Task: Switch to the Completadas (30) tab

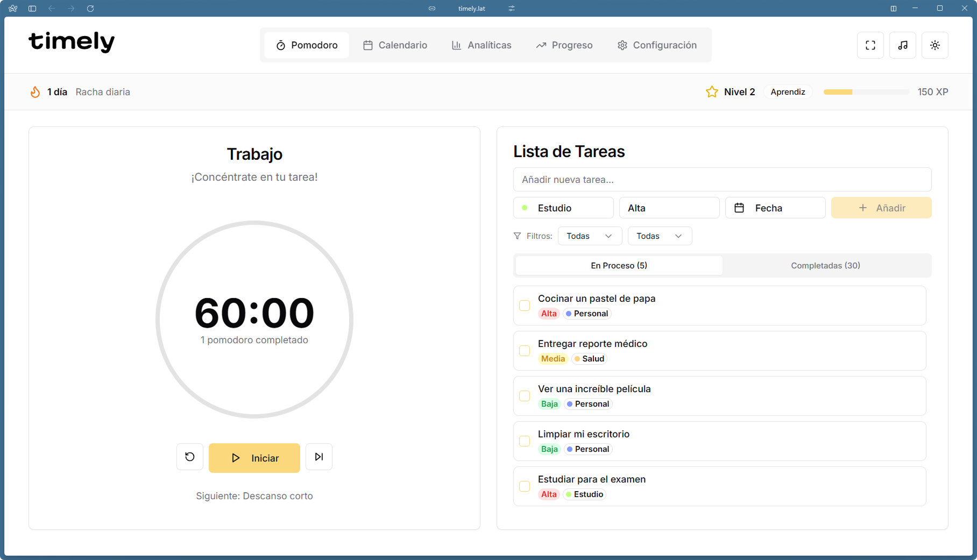Action: coord(825,266)
